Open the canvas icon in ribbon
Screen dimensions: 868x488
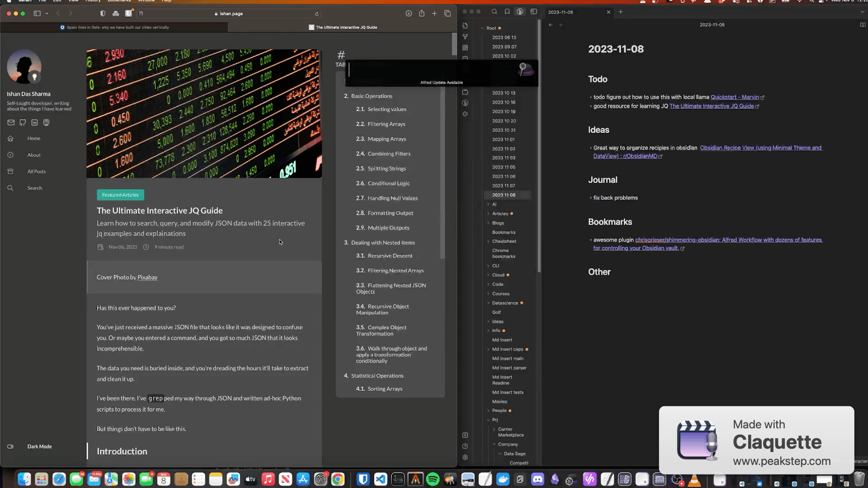(x=465, y=47)
